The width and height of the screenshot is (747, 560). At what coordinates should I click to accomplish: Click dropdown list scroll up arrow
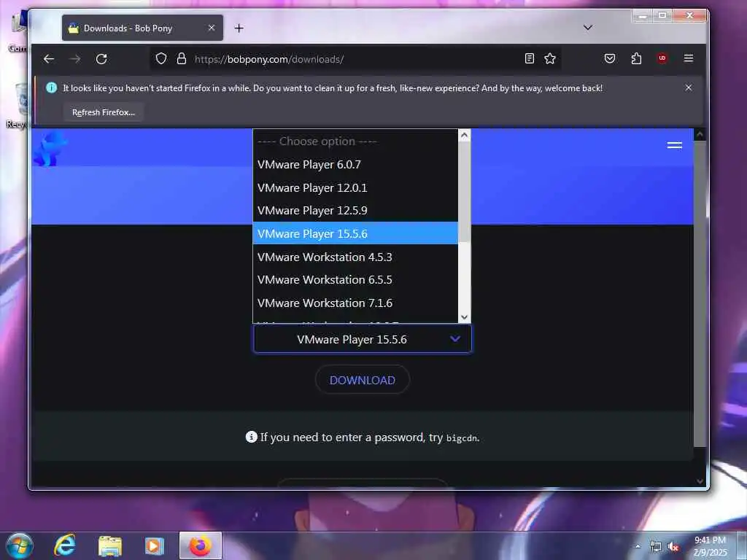(x=465, y=135)
